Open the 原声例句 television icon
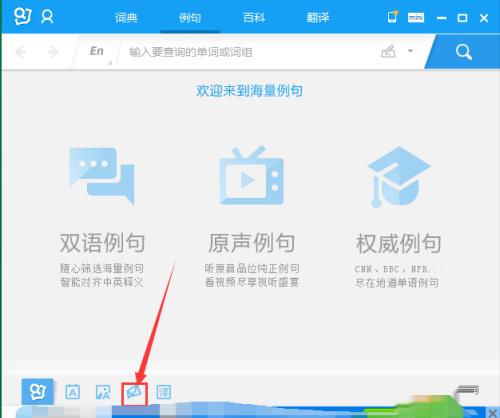The width and height of the screenshot is (500, 418). click(x=252, y=175)
